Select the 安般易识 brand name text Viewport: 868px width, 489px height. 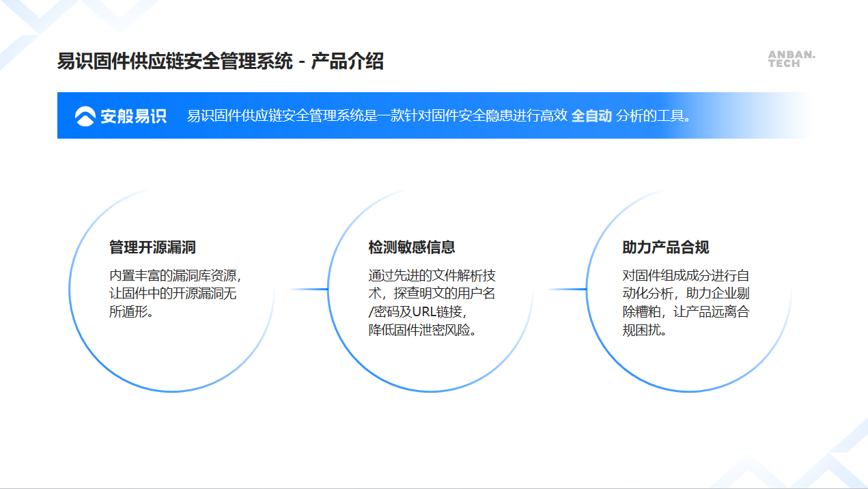click(x=134, y=116)
